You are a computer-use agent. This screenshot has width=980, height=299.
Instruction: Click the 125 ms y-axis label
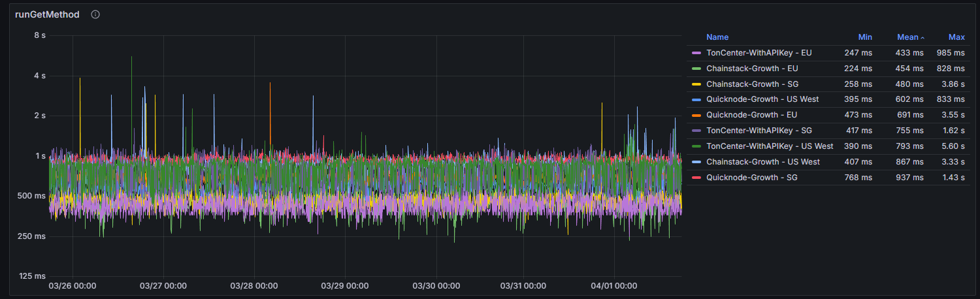pyautogui.click(x=32, y=276)
